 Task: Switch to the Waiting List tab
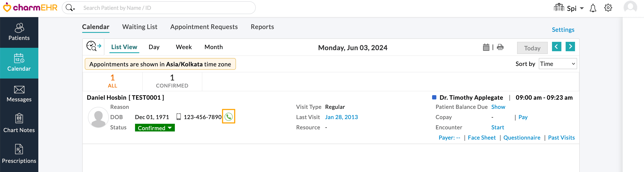click(x=140, y=27)
